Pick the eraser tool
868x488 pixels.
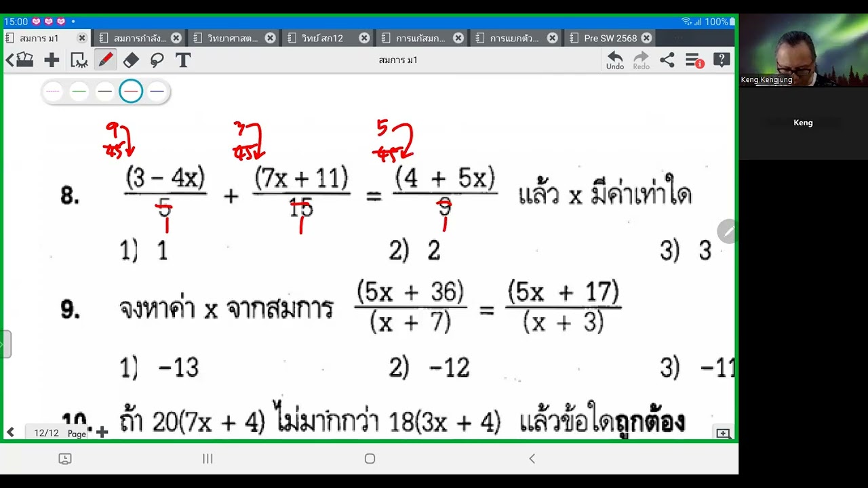coord(131,60)
